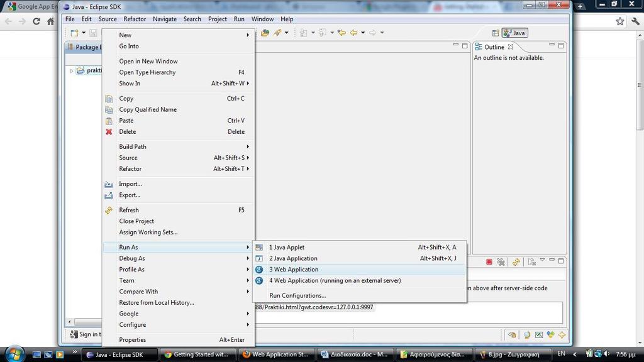Click the yellow star icon in status trim
This screenshot has width=644, height=362.
coord(562,335)
